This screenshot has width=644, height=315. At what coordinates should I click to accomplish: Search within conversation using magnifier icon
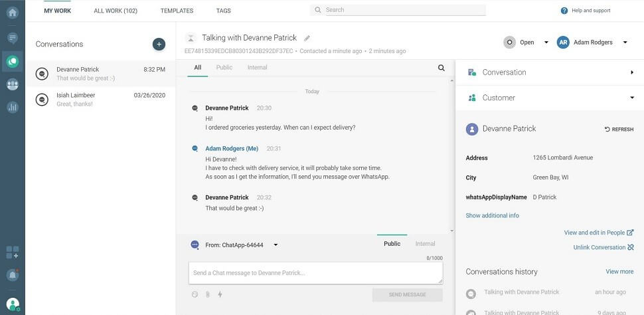coord(442,68)
